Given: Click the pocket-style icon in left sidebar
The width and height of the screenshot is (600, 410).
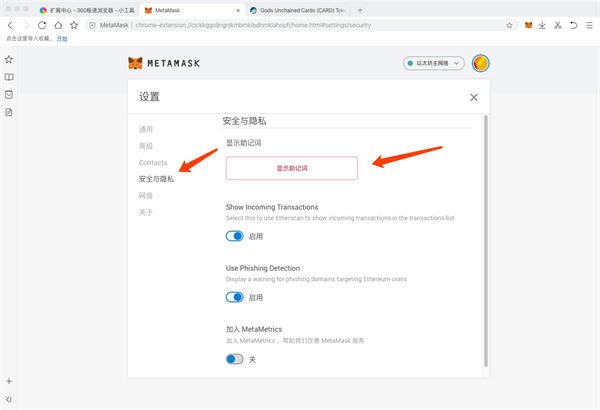Looking at the screenshot, I should [x=9, y=95].
